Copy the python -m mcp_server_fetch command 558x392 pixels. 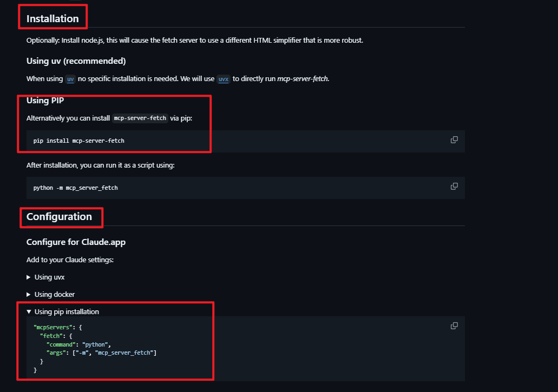point(454,187)
